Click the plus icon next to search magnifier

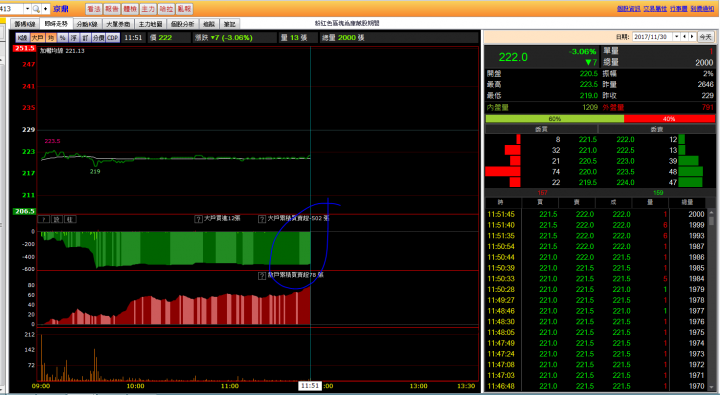[45, 9]
